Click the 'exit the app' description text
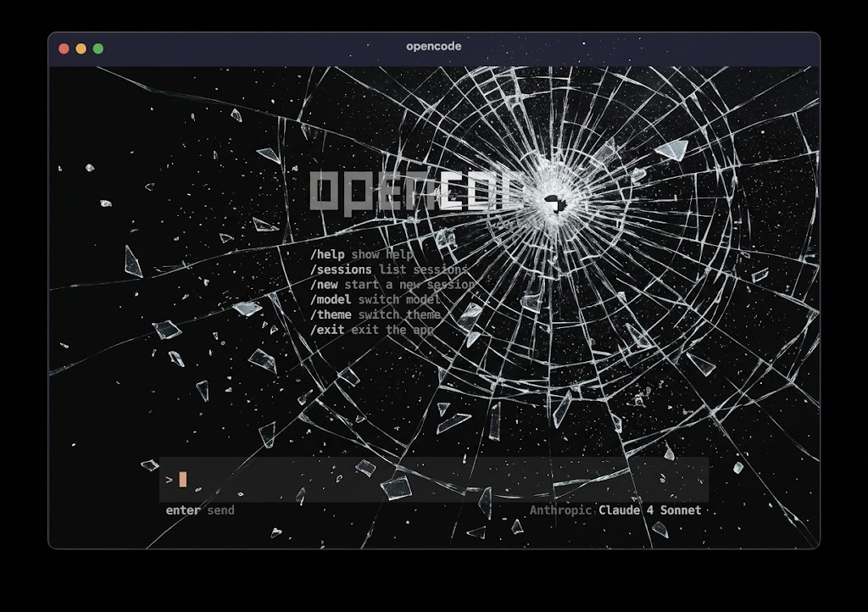The width and height of the screenshot is (868, 612). [392, 329]
